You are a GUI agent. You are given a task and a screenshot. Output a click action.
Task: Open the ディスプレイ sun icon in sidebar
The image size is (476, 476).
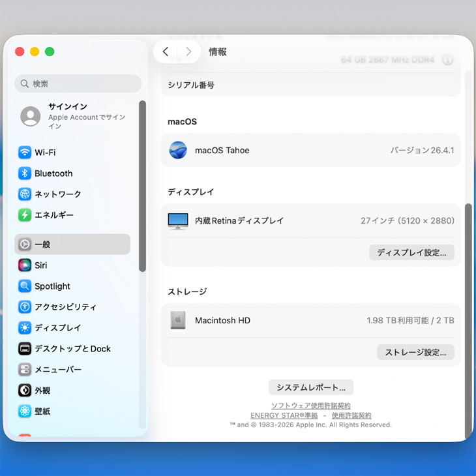point(25,328)
